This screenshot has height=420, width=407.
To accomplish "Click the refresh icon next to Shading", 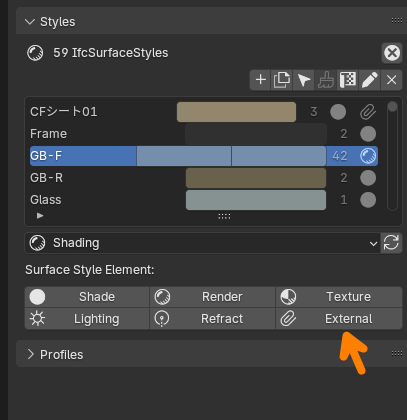I will pos(391,243).
